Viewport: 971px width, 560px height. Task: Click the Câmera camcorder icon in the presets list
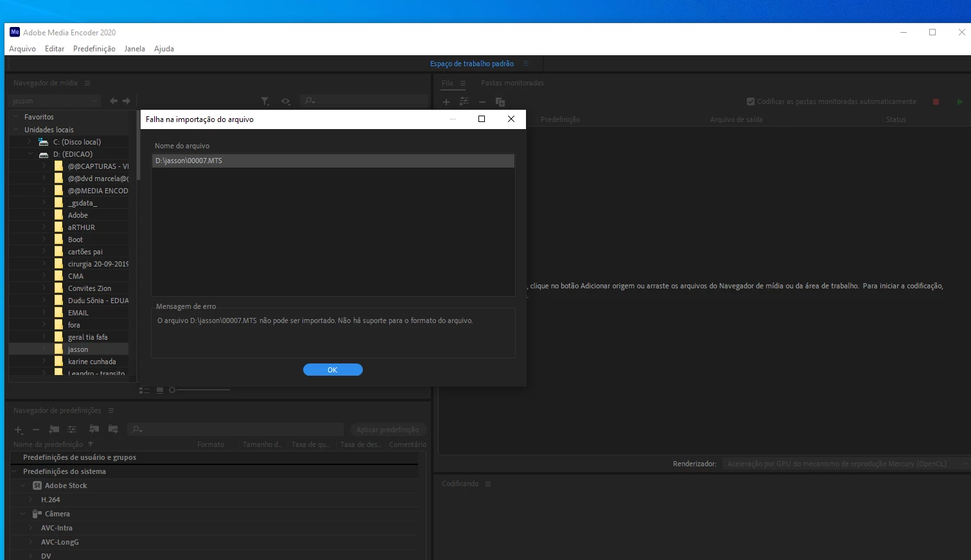coord(37,514)
